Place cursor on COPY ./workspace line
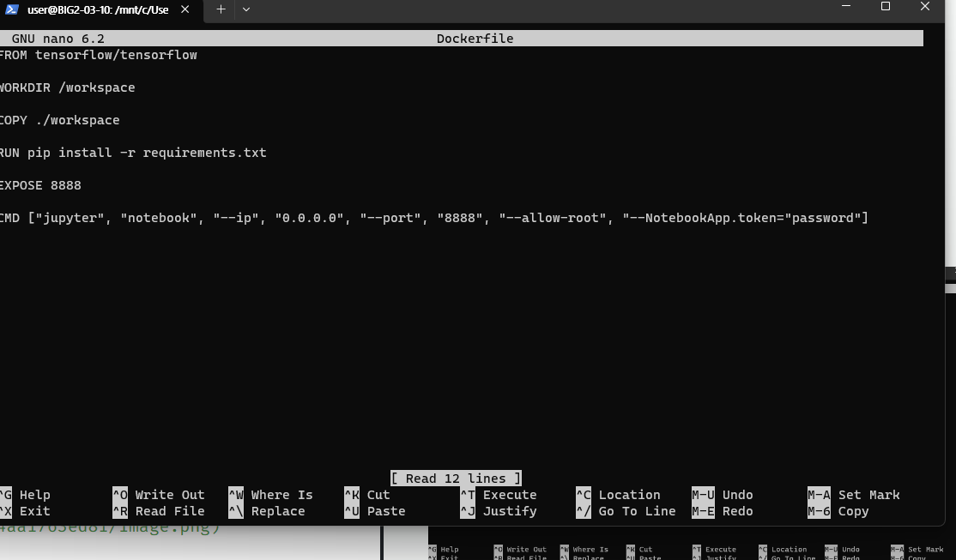This screenshot has width=956, height=560. (x=60, y=120)
